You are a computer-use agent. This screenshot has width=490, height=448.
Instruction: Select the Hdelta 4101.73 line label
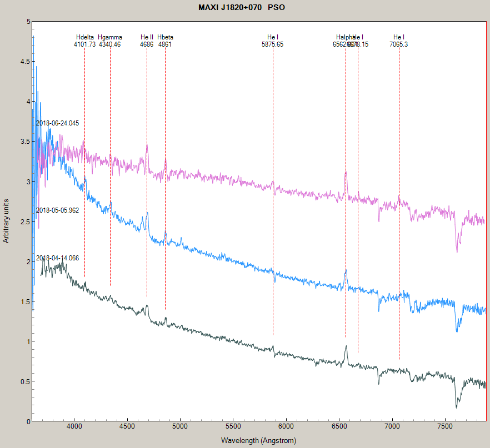point(84,41)
